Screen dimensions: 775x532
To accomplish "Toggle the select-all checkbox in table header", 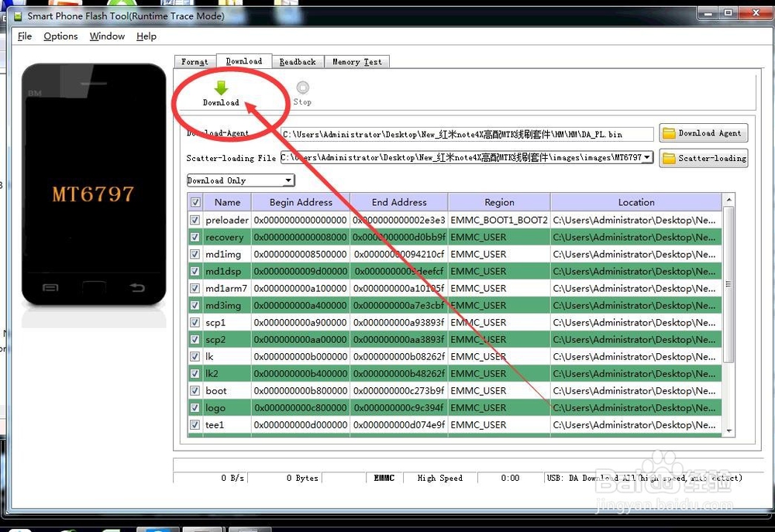I will click(x=195, y=202).
